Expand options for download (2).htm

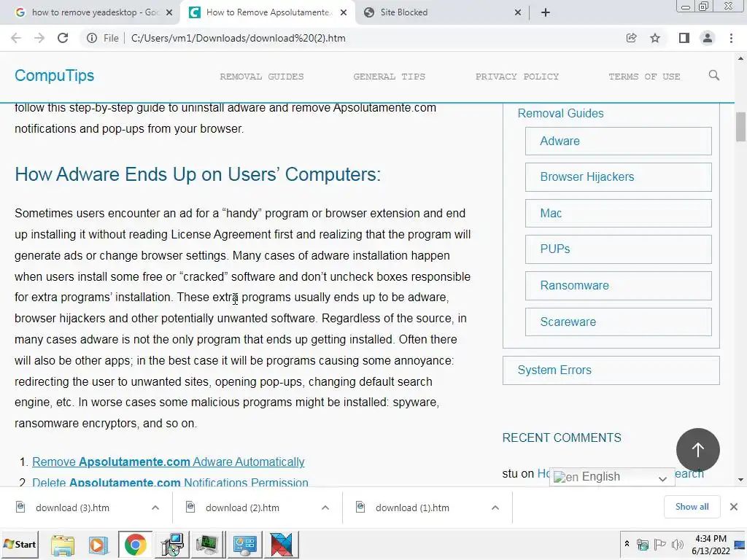tap(325, 507)
